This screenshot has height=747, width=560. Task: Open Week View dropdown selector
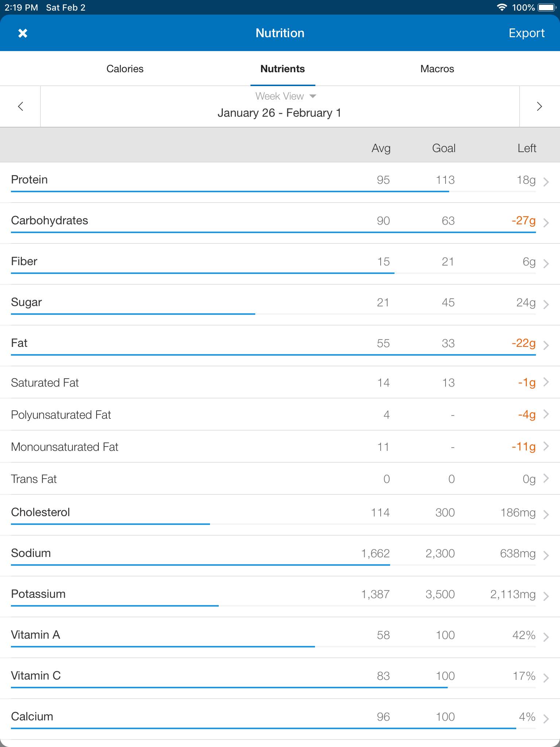point(285,96)
